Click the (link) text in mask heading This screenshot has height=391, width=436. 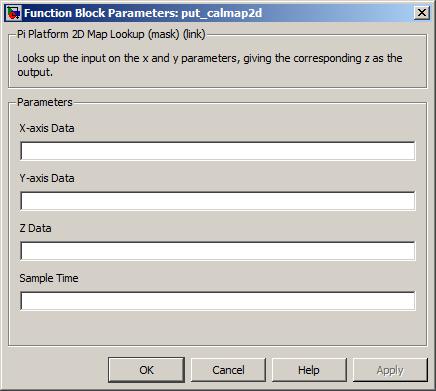pyautogui.click(x=194, y=34)
